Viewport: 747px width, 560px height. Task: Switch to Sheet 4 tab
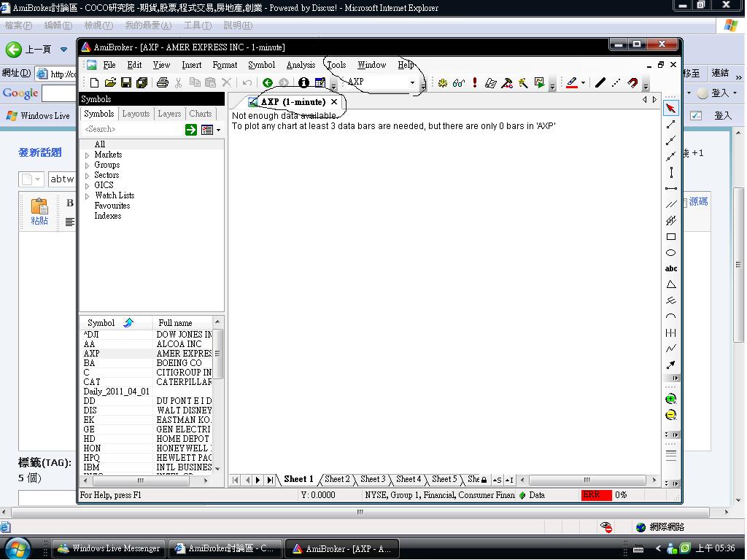(409, 480)
